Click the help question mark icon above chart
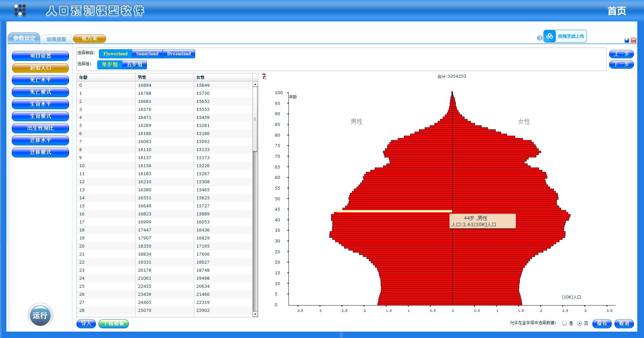Screen dimensions: 644x338 pos(264,76)
